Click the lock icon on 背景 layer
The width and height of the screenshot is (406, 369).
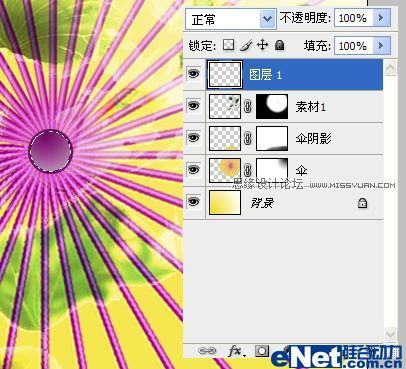[362, 203]
